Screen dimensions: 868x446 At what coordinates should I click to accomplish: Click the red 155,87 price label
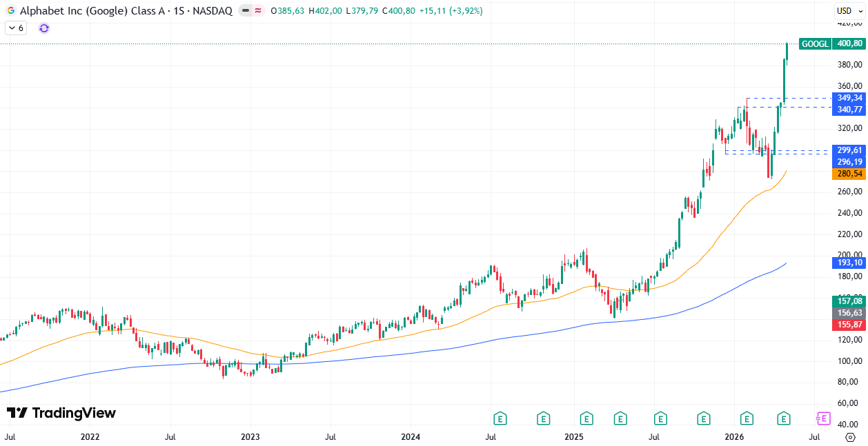pos(849,325)
